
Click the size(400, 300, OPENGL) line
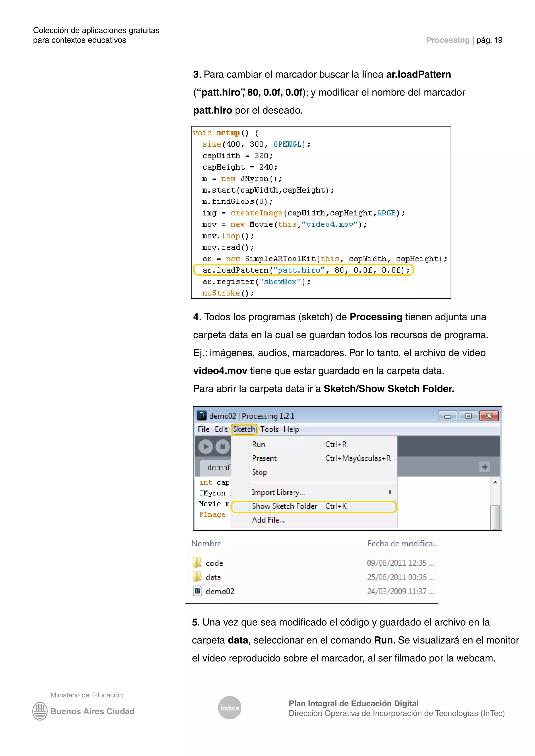tap(256, 144)
